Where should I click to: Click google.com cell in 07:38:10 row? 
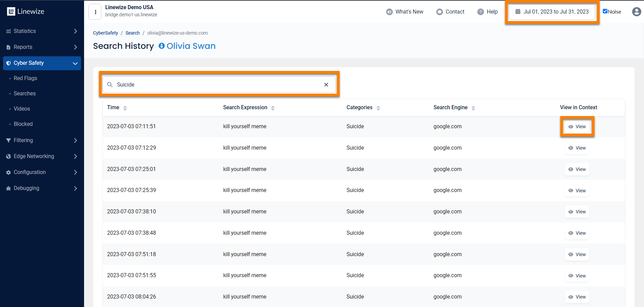(x=447, y=211)
